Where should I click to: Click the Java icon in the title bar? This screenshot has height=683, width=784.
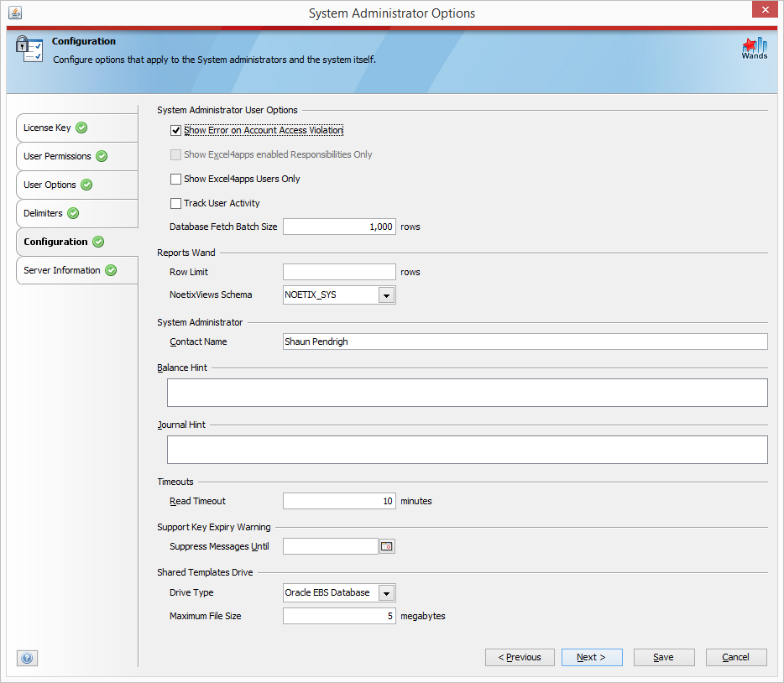coord(15,13)
